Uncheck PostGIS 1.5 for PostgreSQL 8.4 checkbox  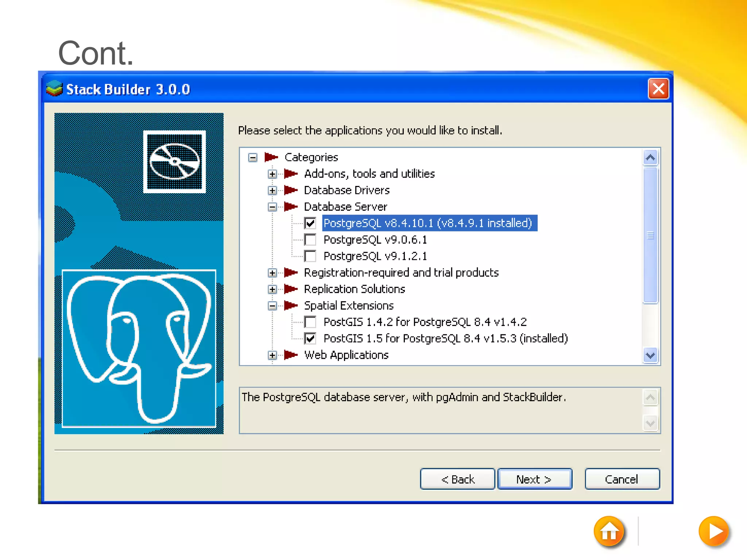310,338
